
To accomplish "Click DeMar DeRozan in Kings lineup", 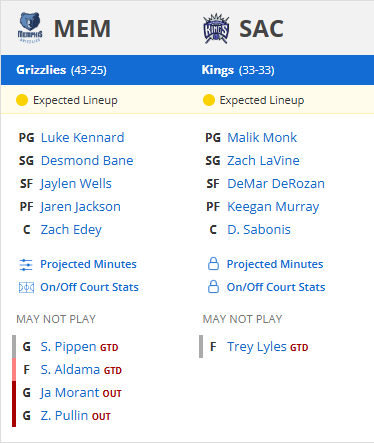I will [x=276, y=183].
